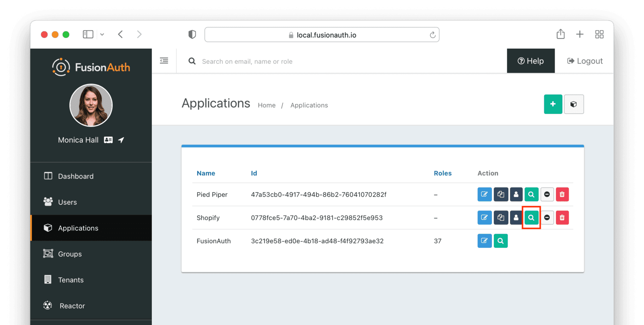Delete the Pied Piper application
Viewport: 644px width, 325px height.
pyautogui.click(x=562, y=194)
